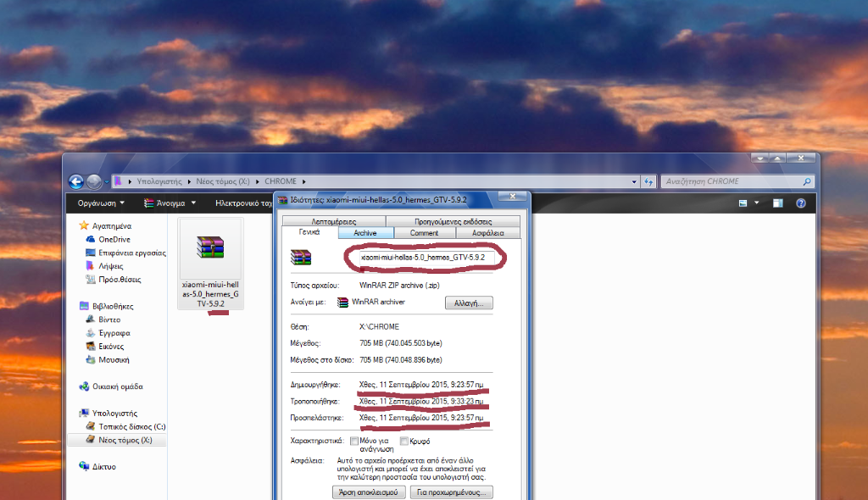Screen dimensions: 868x500
Task: Click the Για προχωρημένους... button
Action: (x=451, y=492)
